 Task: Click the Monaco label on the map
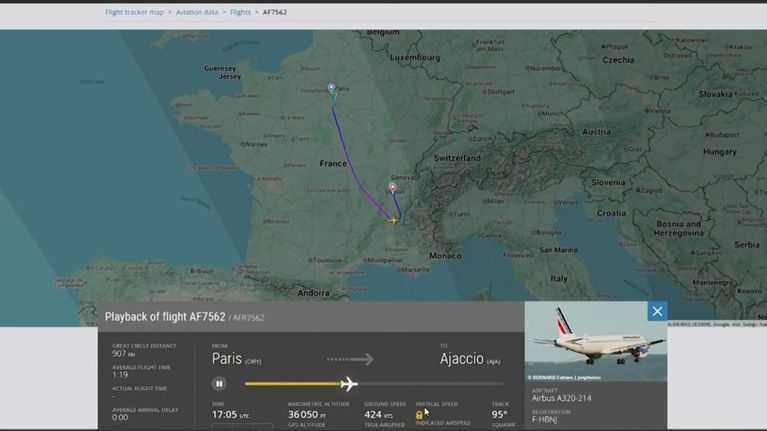(445, 255)
